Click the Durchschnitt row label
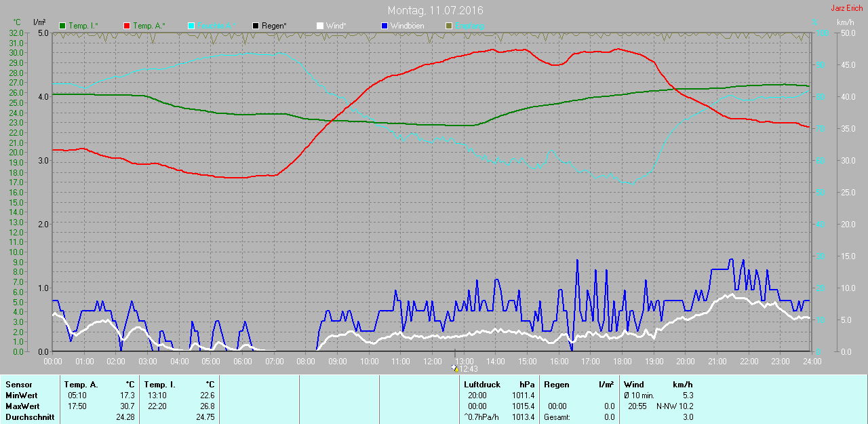 pyautogui.click(x=30, y=417)
